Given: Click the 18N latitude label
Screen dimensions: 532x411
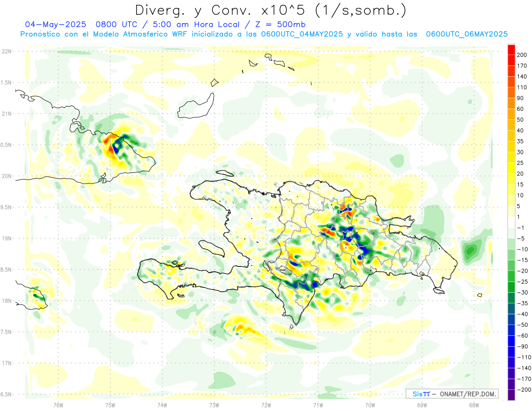Looking at the screenshot, I should click(7, 301).
